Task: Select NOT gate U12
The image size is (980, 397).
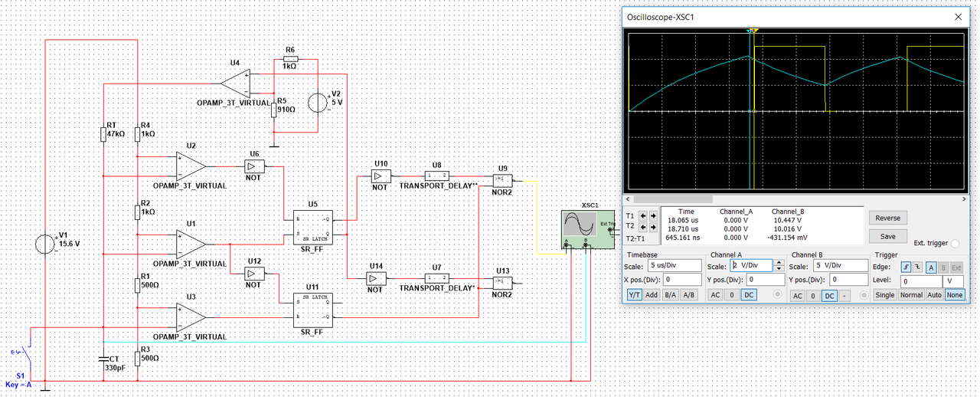Action: [253, 274]
